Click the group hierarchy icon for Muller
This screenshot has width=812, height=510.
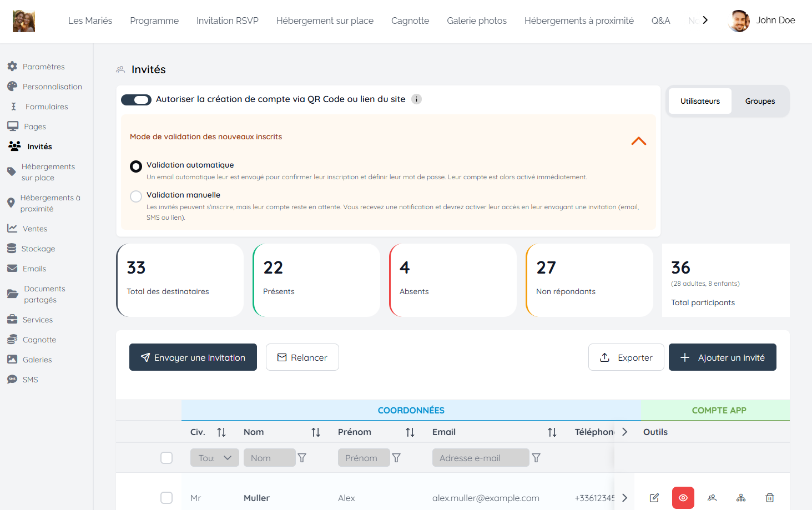click(741, 498)
